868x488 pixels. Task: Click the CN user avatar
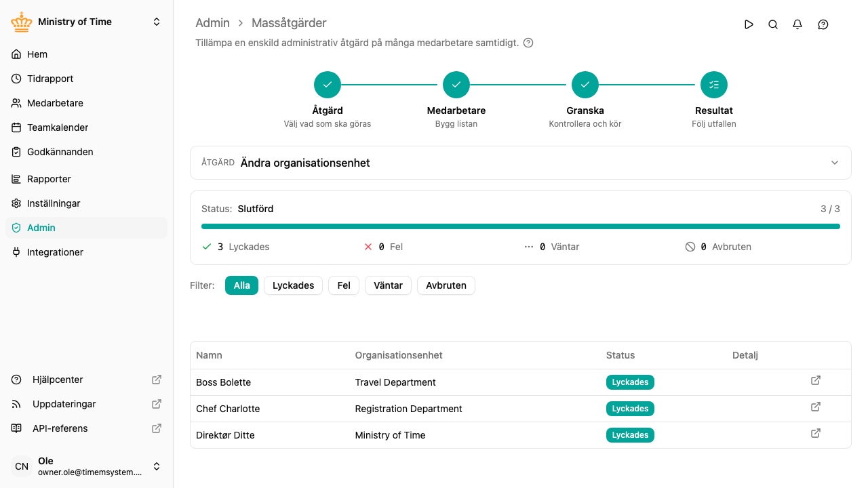click(x=22, y=466)
